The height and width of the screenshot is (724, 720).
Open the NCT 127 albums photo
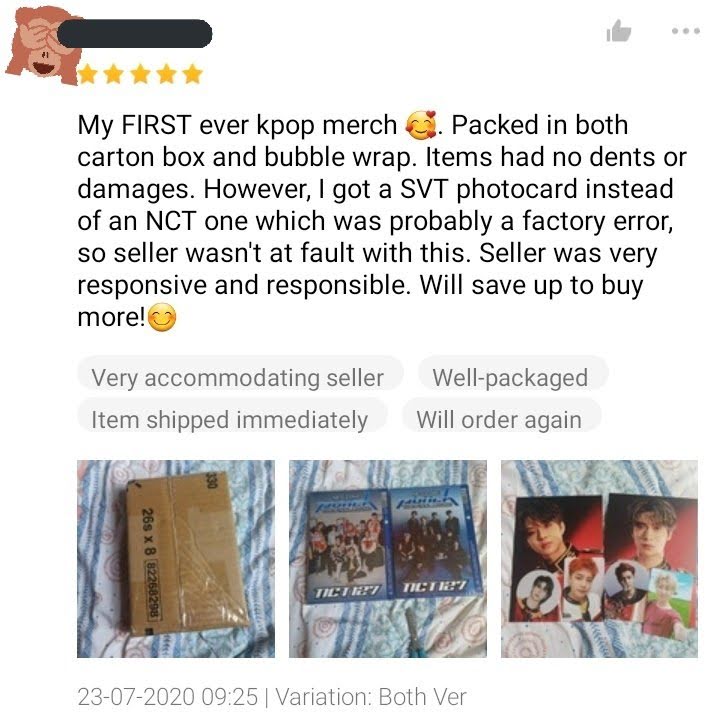click(x=388, y=559)
